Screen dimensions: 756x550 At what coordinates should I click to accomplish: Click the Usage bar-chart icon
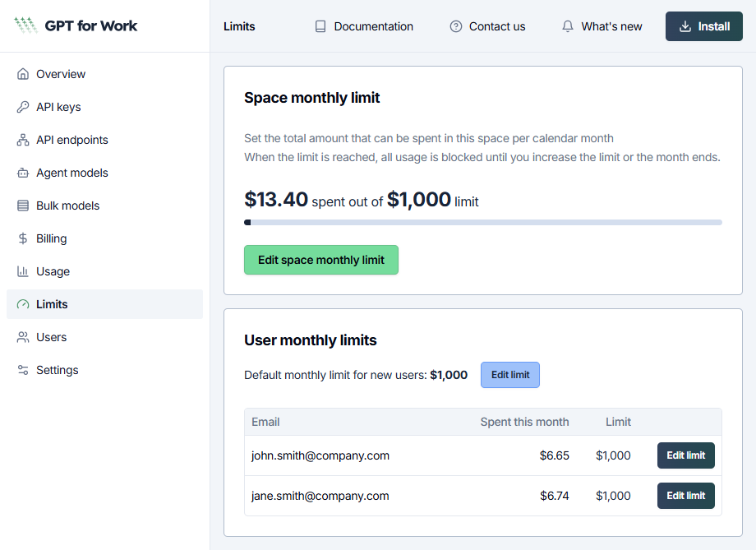coord(22,271)
